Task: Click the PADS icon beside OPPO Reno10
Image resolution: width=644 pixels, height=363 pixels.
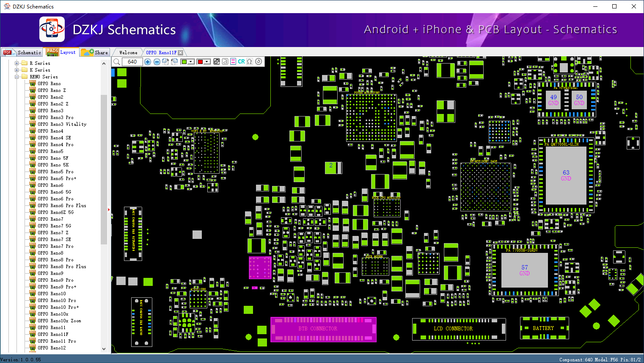Action: click(33, 294)
